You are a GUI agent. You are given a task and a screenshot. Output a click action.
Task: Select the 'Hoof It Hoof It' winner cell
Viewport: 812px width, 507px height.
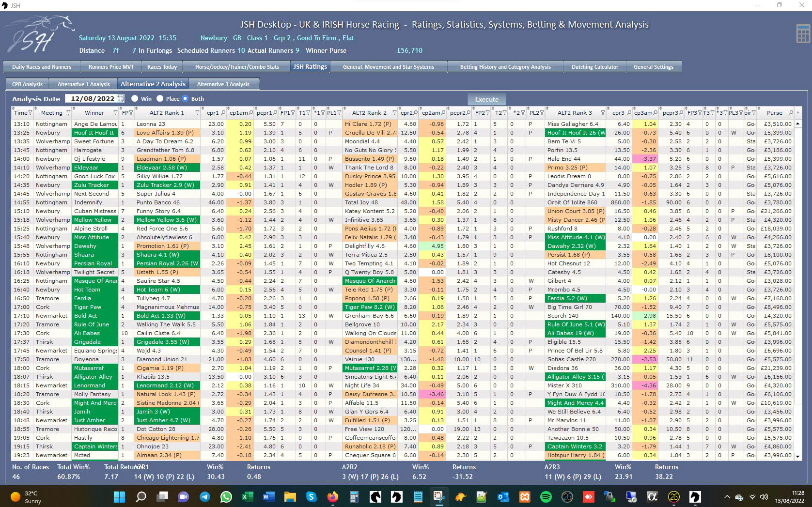95,133
